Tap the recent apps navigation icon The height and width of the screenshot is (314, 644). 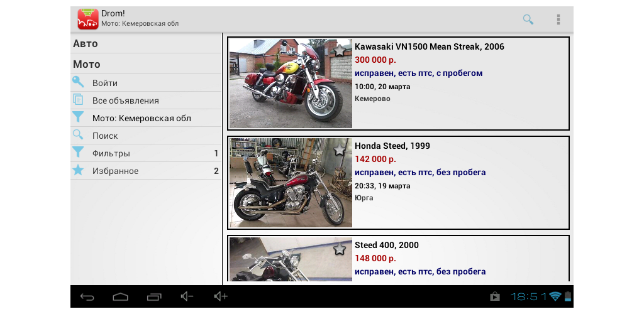154,297
